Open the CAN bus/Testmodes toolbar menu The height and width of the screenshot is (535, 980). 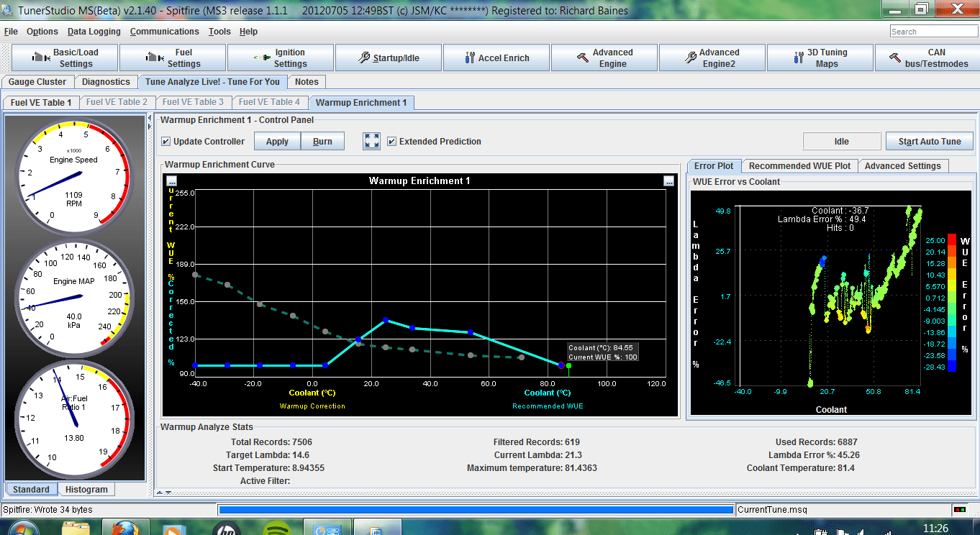coord(927,58)
